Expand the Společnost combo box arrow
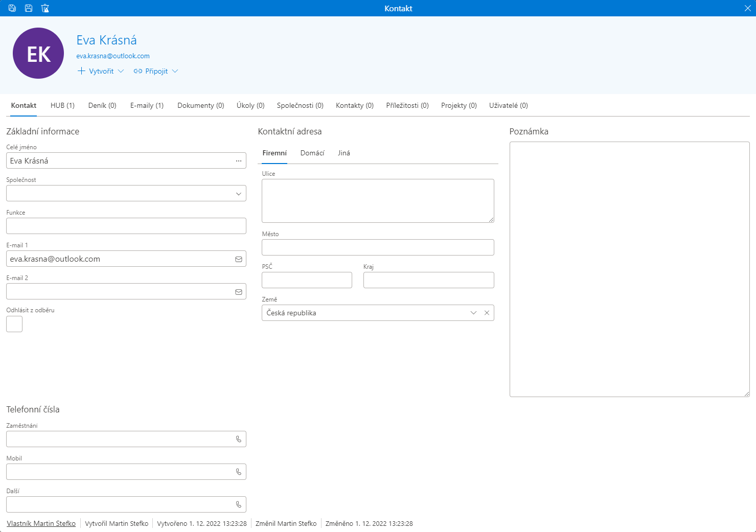The width and height of the screenshot is (756, 532). pos(238,193)
